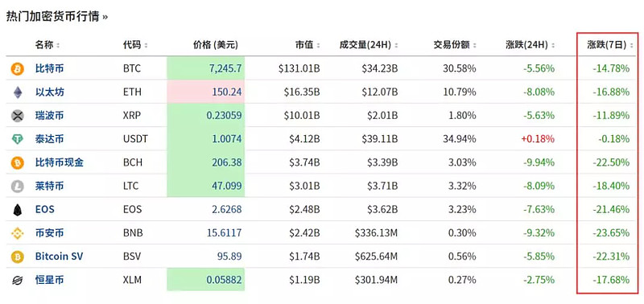Click BTC trading share 30.58%
The image size is (644, 304).
click(x=460, y=68)
